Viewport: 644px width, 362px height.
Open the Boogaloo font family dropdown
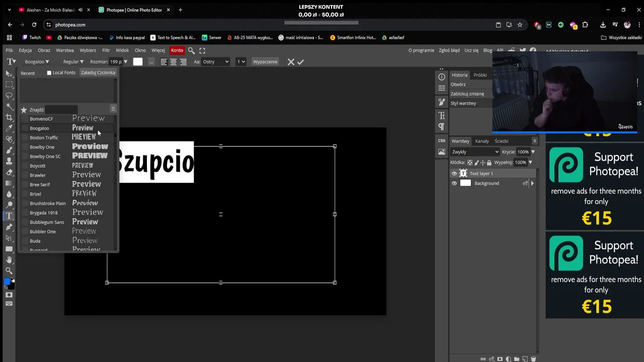coord(37,62)
